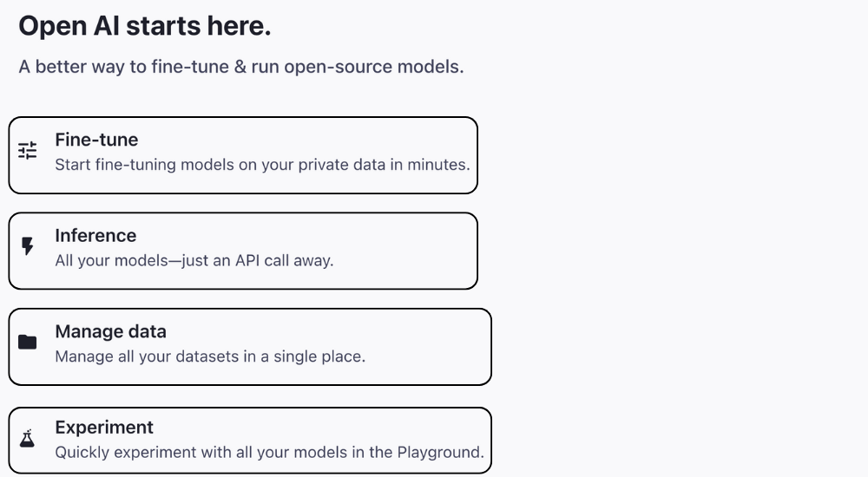Click the Inference lightning bolt icon
Viewport: 868px width, 477px height.
[x=27, y=246]
